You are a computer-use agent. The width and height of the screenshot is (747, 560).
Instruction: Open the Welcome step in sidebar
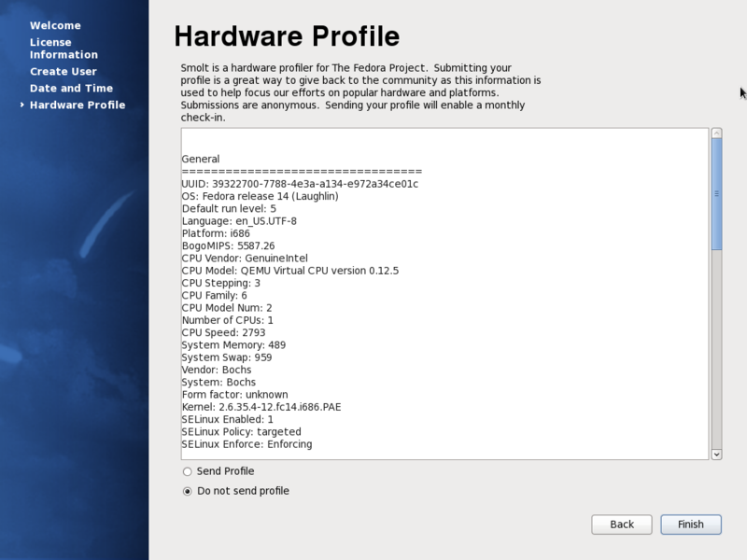pyautogui.click(x=55, y=26)
